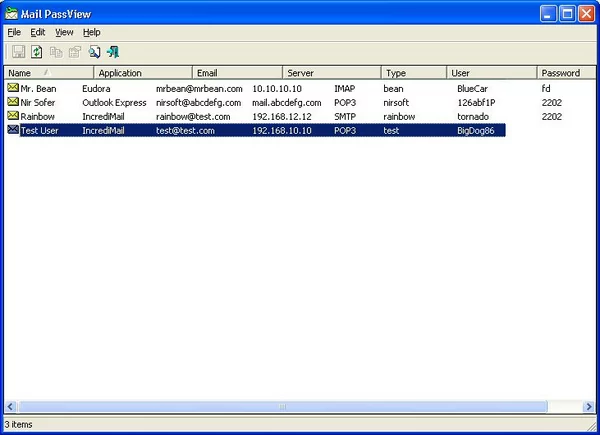Viewport: 600px width, 435px height.
Task: Click the Save Selected Items toolbar icon
Action: (18, 52)
